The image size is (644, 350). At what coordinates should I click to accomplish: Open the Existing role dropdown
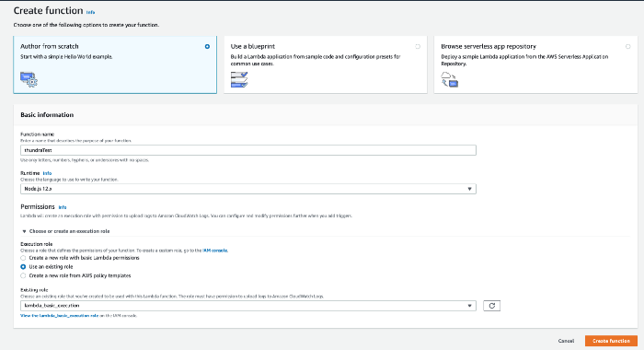248,306
